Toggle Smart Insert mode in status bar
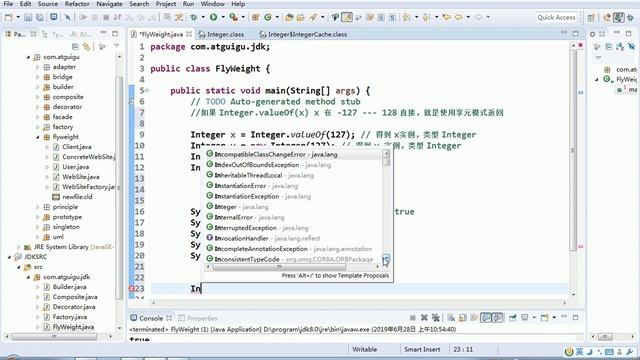This screenshot has width=640, height=360. (x=422, y=349)
